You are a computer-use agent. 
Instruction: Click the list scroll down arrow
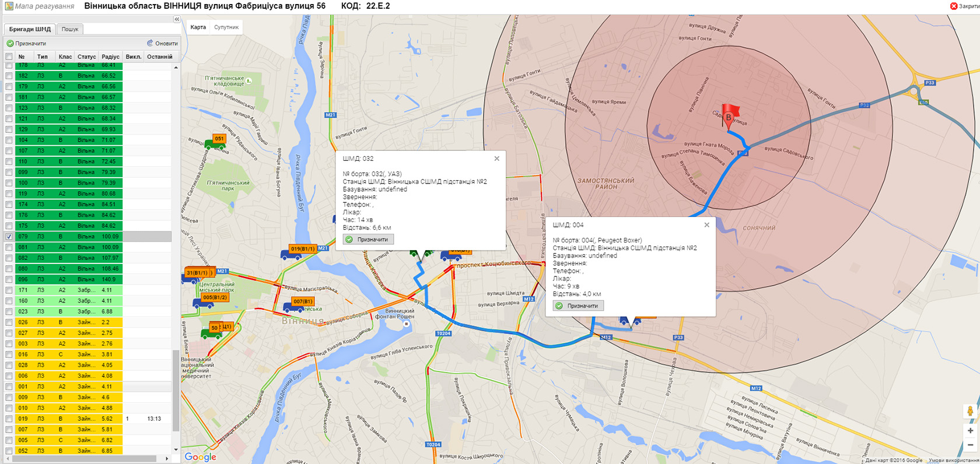coord(176,450)
